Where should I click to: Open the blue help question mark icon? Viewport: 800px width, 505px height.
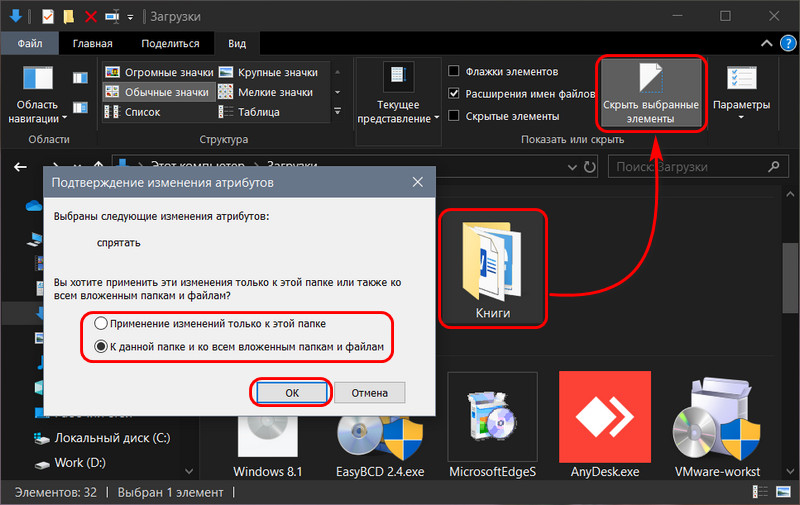coord(788,43)
